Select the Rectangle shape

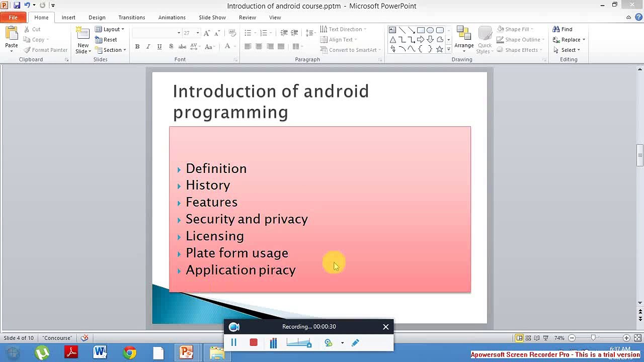click(x=421, y=30)
